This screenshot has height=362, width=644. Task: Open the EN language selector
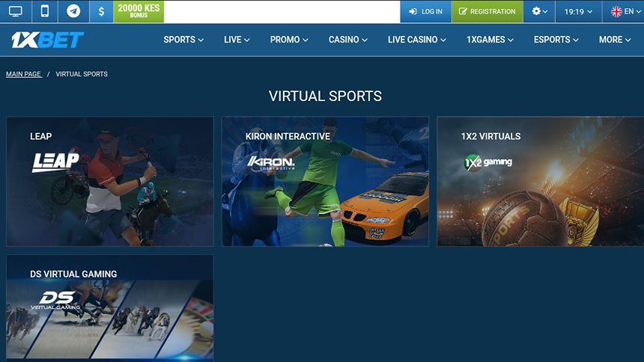[x=625, y=11]
